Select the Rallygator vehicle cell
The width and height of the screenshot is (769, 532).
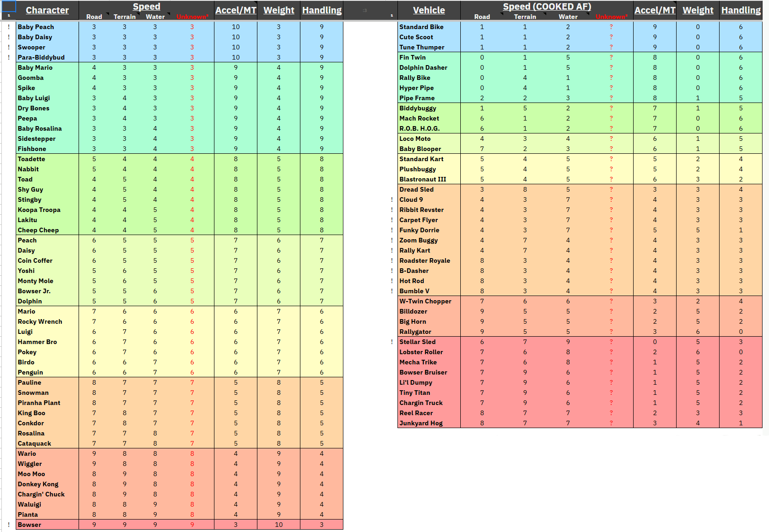pyautogui.click(x=429, y=332)
